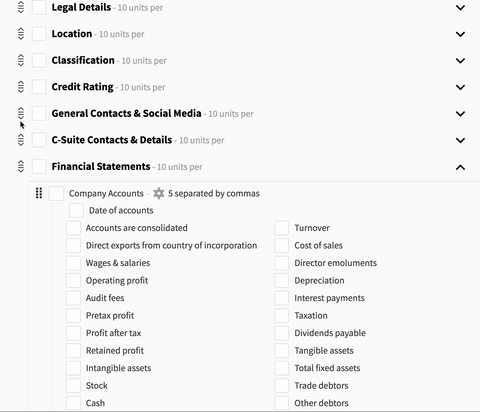480x412 pixels.
Task: Collapse the Financial Statements section
Action: click(460, 167)
